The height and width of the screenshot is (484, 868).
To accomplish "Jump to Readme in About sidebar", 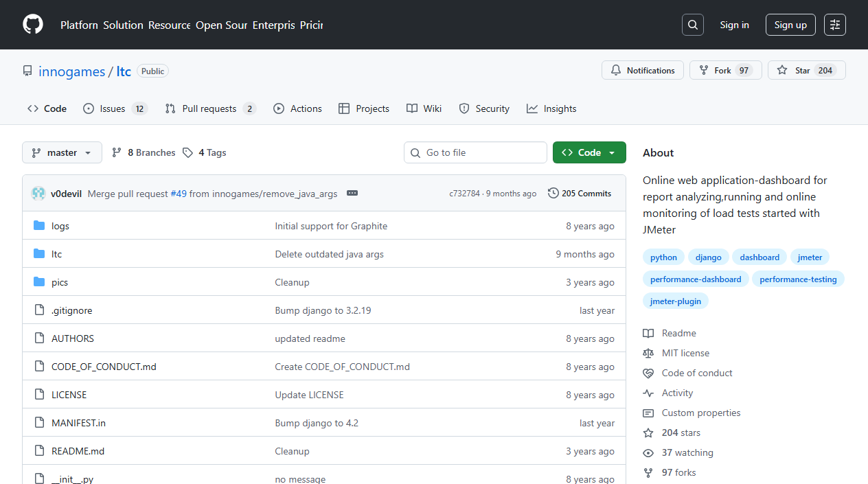I will [x=670, y=333].
